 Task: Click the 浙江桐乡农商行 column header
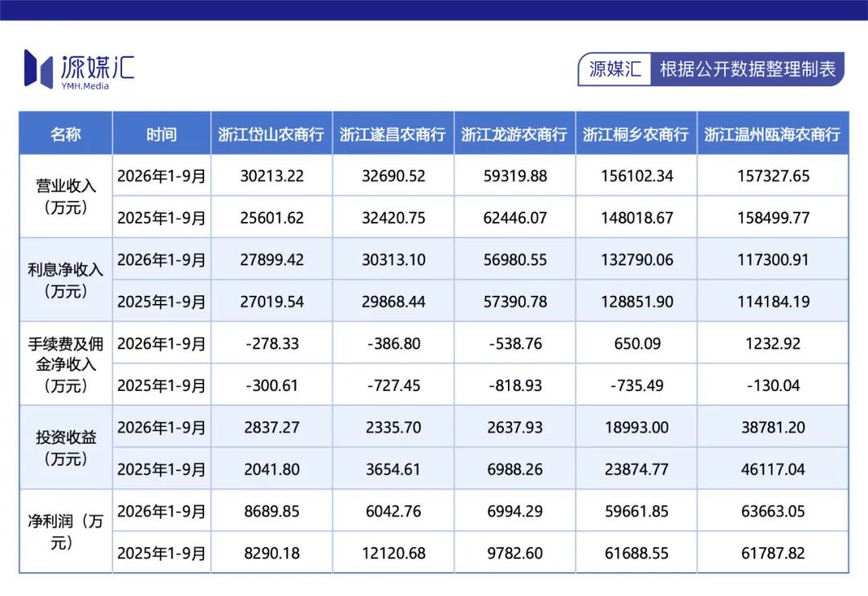click(x=637, y=134)
